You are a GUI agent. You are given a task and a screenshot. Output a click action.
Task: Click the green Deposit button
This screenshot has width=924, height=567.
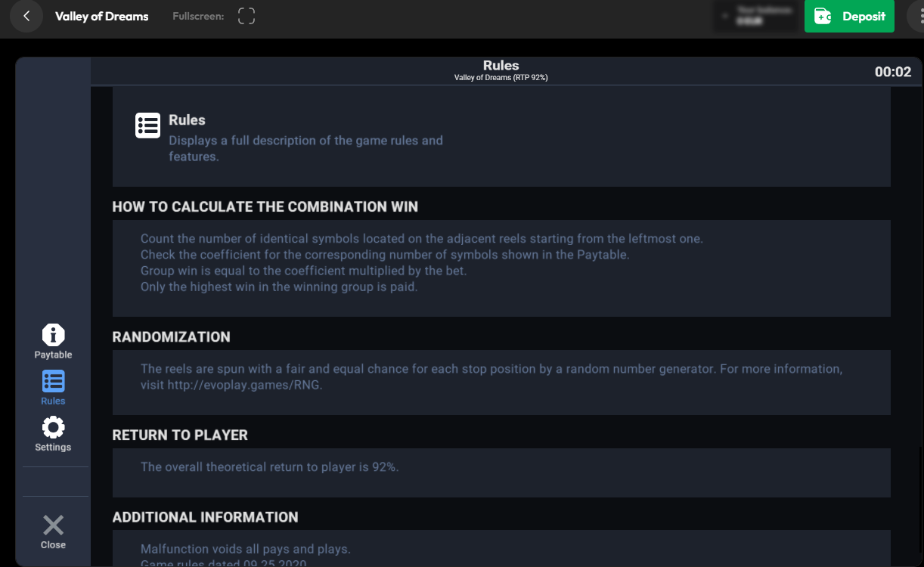pyautogui.click(x=849, y=16)
